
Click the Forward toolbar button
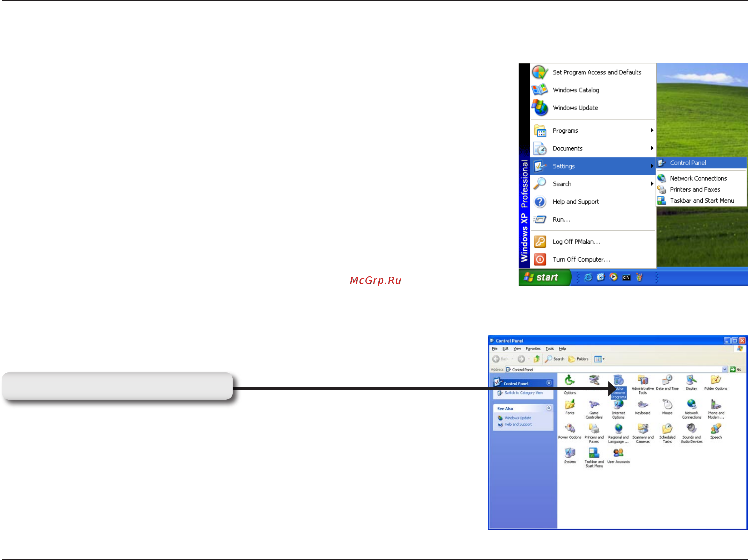click(x=521, y=359)
